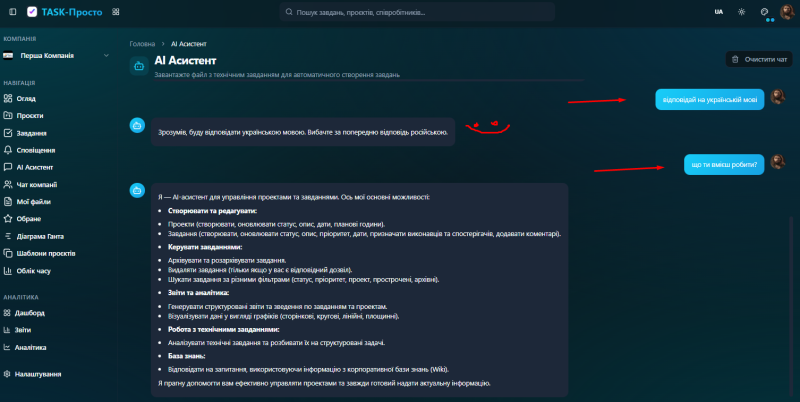Click the user avatar in top bar
The image size is (800, 402).
pos(787,12)
